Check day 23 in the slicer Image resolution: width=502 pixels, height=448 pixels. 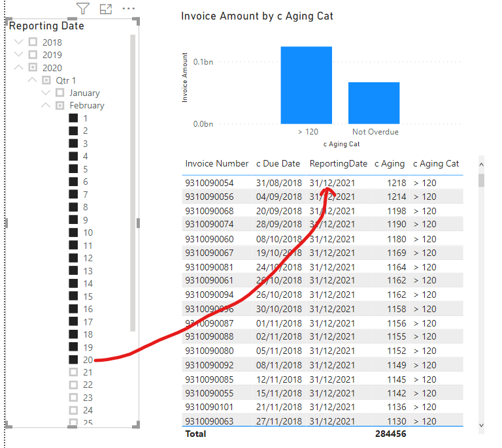[73, 398]
